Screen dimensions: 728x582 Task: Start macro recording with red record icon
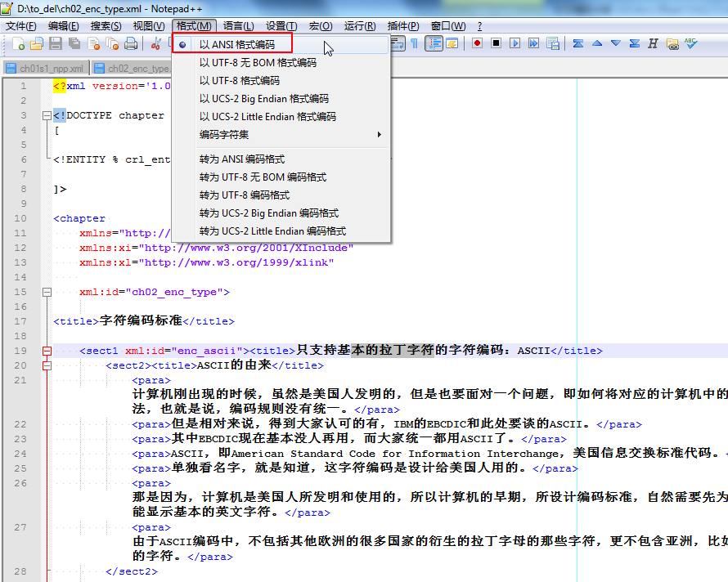476,44
